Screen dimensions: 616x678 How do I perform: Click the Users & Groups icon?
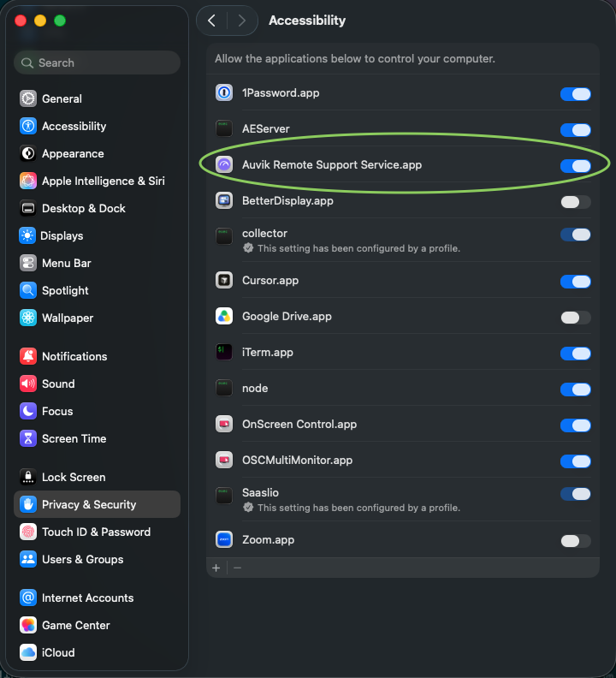click(28, 559)
